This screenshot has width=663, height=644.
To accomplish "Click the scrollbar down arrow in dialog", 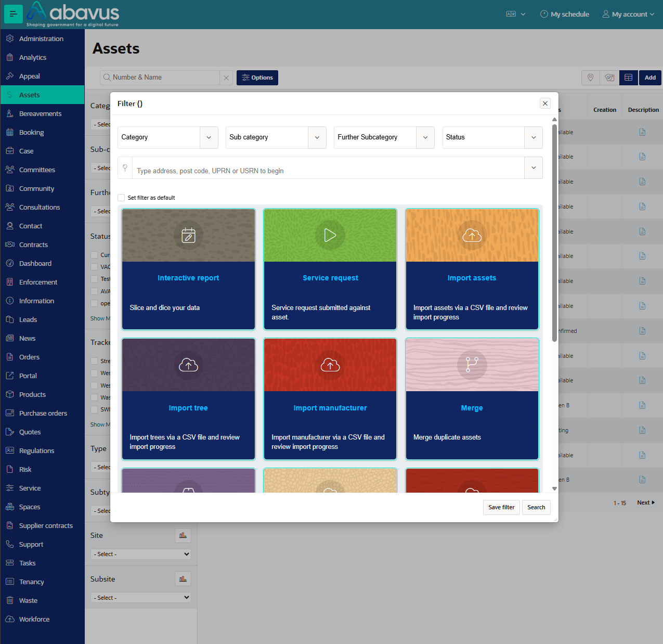I will coord(554,488).
